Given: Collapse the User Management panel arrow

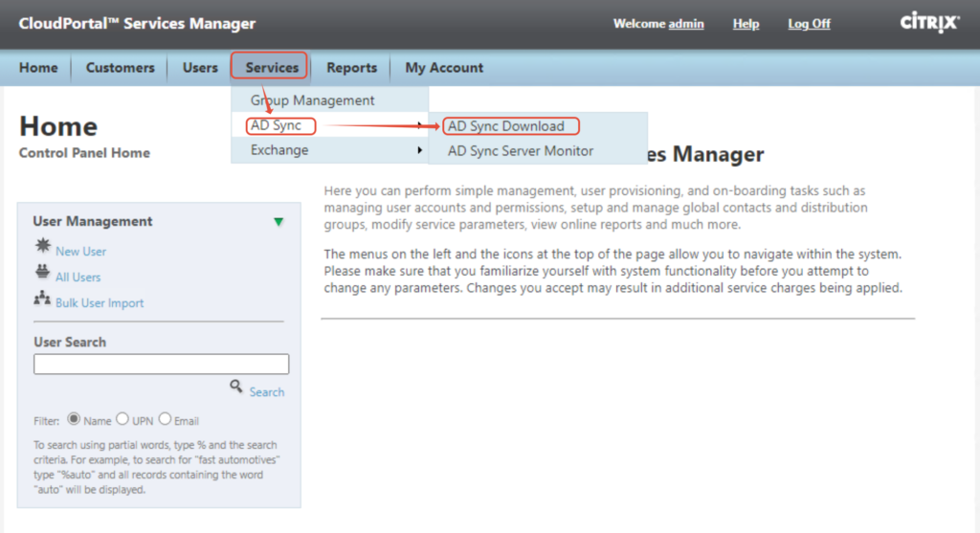Looking at the screenshot, I should [x=278, y=222].
